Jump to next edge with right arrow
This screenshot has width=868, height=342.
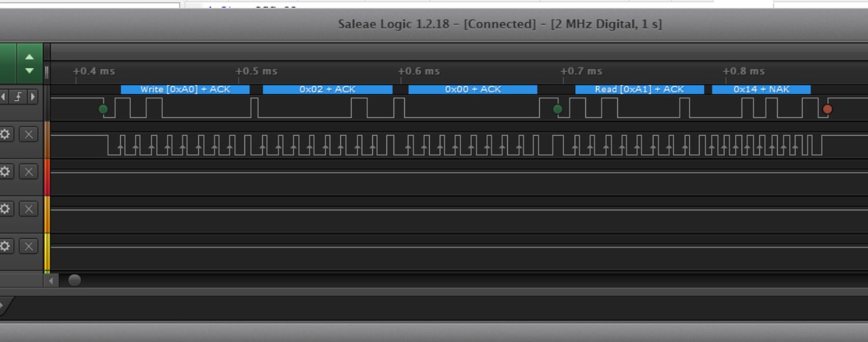[33, 96]
